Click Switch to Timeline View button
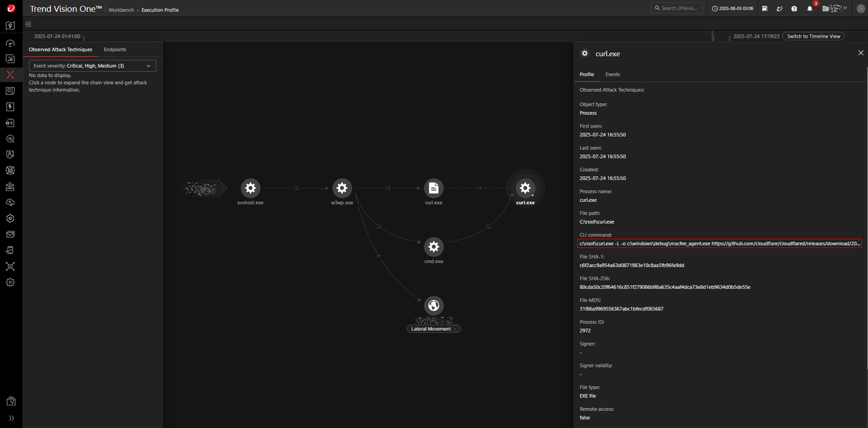This screenshot has width=868, height=428. [x=813, y=36]
